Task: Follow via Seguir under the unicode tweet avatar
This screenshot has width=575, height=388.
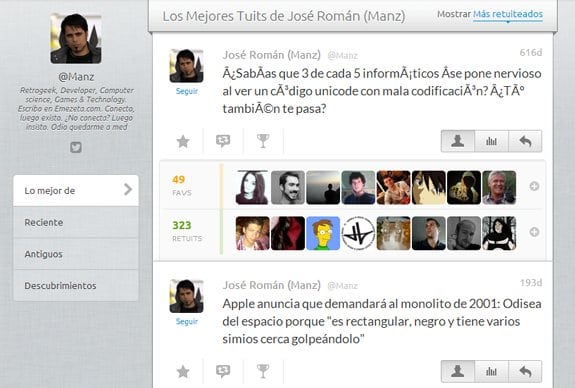Action: point(187,91)
